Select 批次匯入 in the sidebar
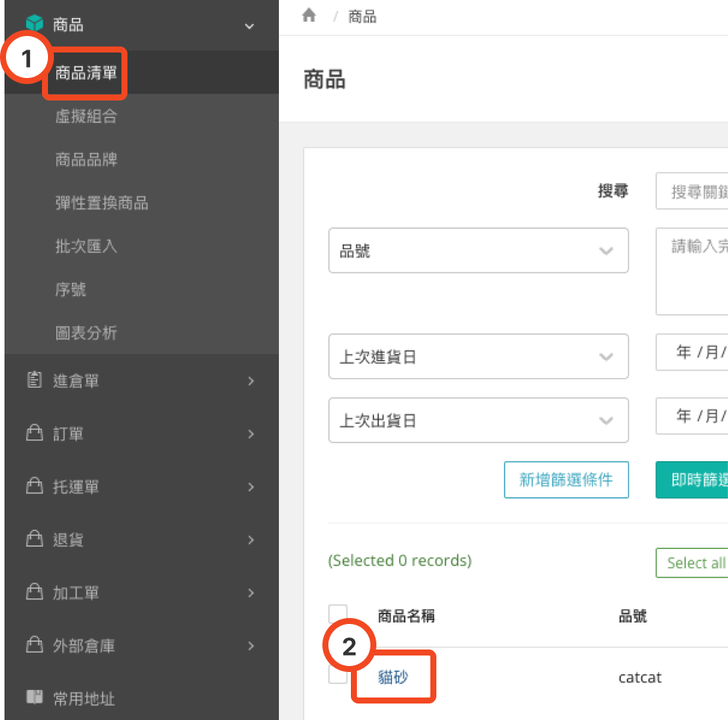The width and height of the screenshot is (728, 720). click(x=85, y=246)
